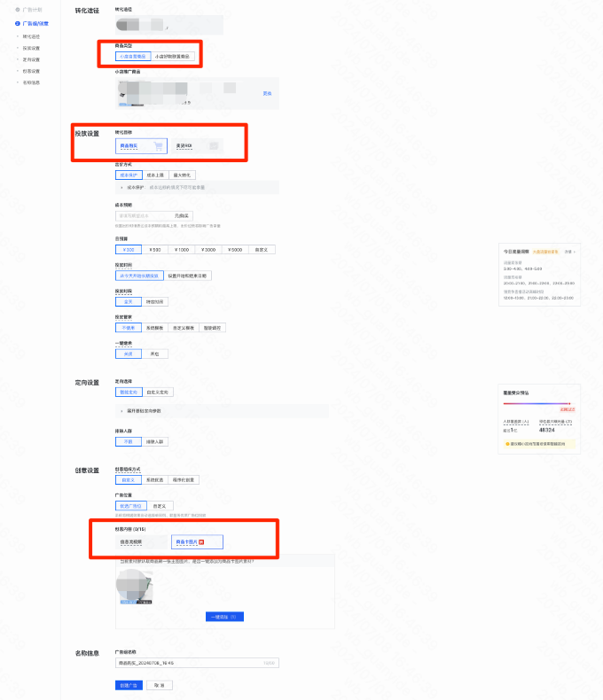Viewport: 603px width, 700px height.
Task: Turn on 一键继承 with 开启
Action: (155, 354)
